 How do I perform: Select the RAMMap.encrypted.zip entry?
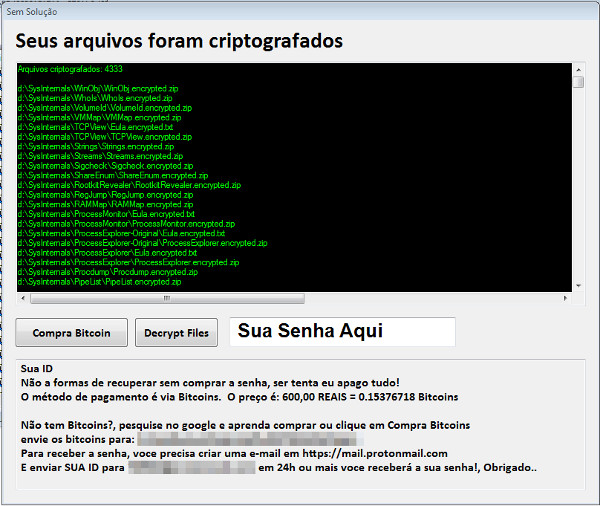coord(102,204)
